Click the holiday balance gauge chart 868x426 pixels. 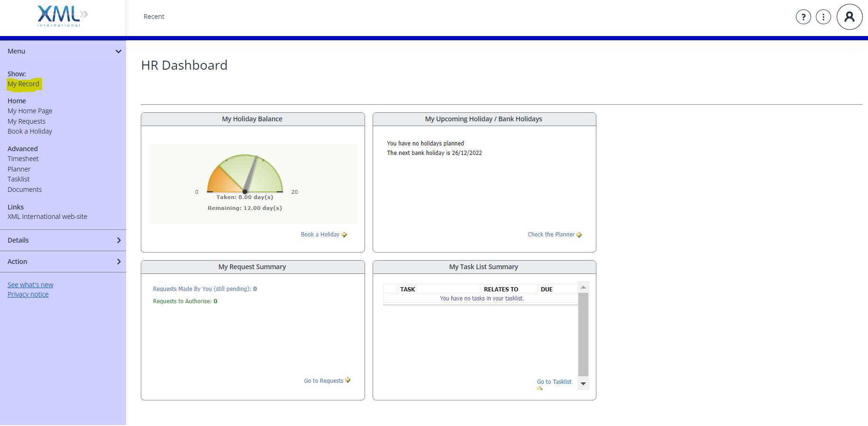click(x=245, y=174)
